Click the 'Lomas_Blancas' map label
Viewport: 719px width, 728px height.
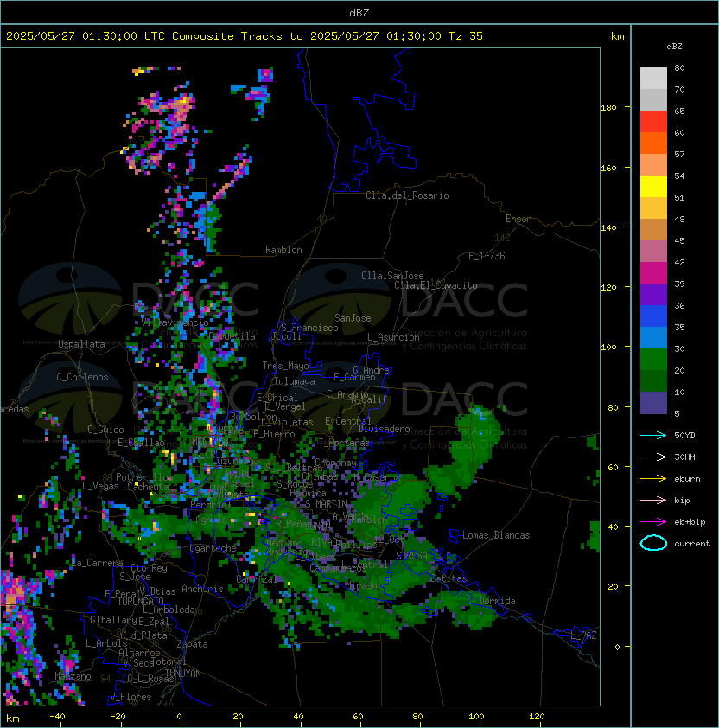click(496, 535)
